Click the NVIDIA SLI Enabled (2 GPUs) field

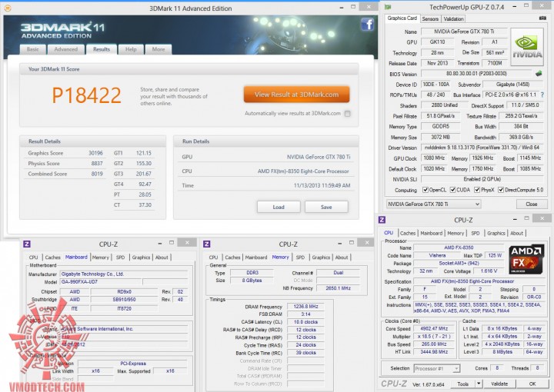click(x=482, y=179)
